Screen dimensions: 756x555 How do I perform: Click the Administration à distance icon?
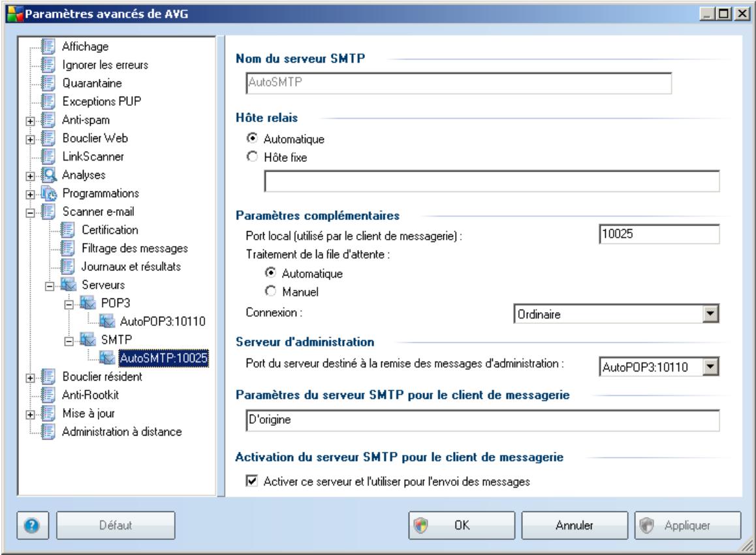[48, 431]
